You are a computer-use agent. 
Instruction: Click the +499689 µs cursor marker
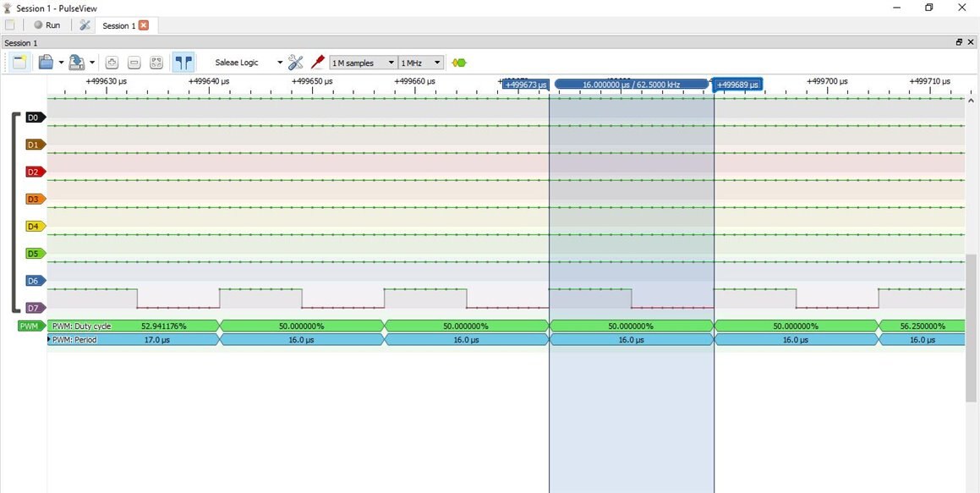[x=737, y=85]
